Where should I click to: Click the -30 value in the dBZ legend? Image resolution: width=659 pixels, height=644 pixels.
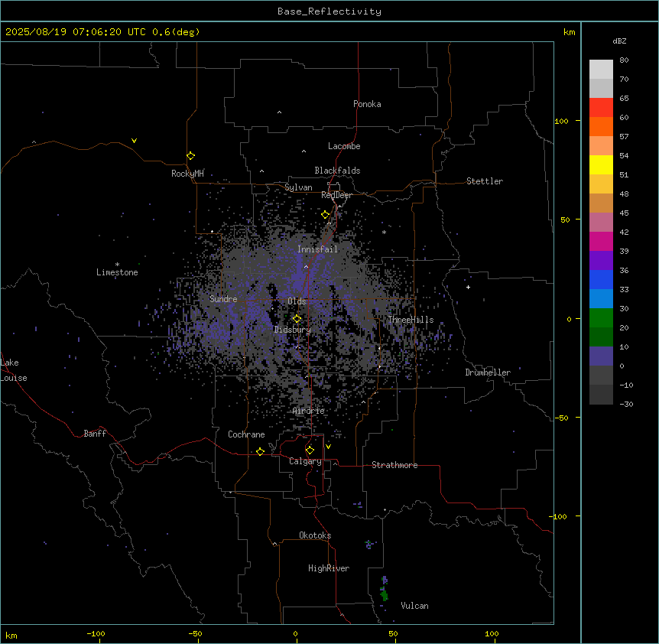[626, 404]
